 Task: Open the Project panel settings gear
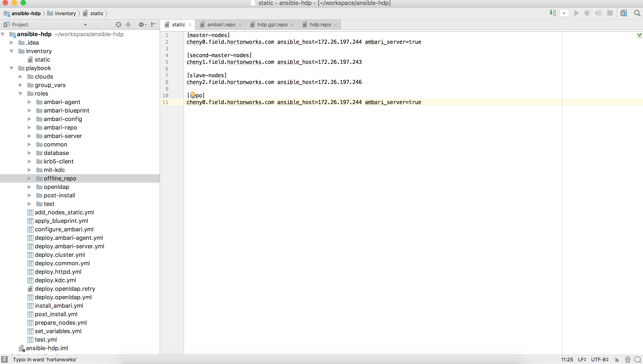click(x=142, y=25)
